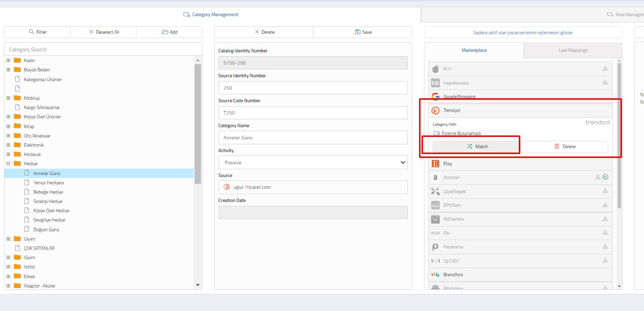Click the warning triangle beside N11

click(x=605, y=68)
